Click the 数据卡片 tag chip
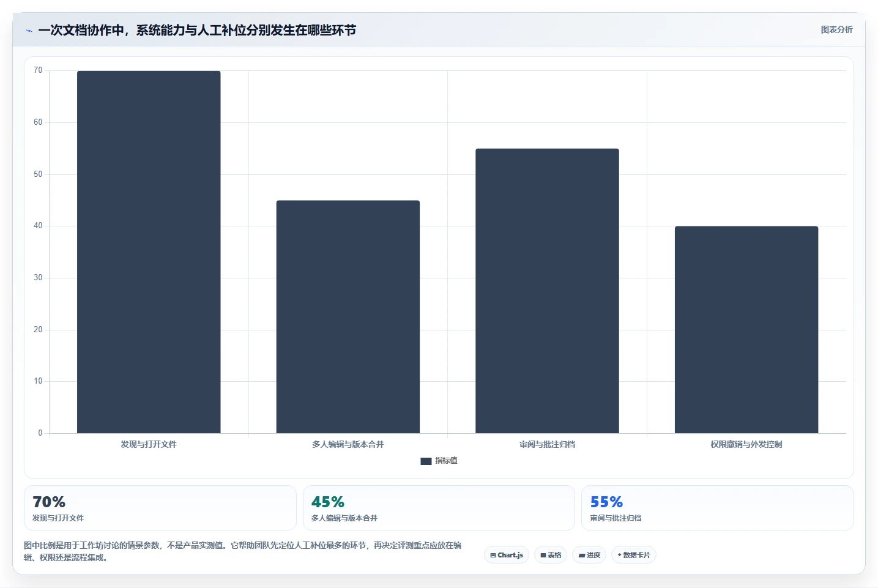Viewport: 878px width, 588px height. point(634,555)
